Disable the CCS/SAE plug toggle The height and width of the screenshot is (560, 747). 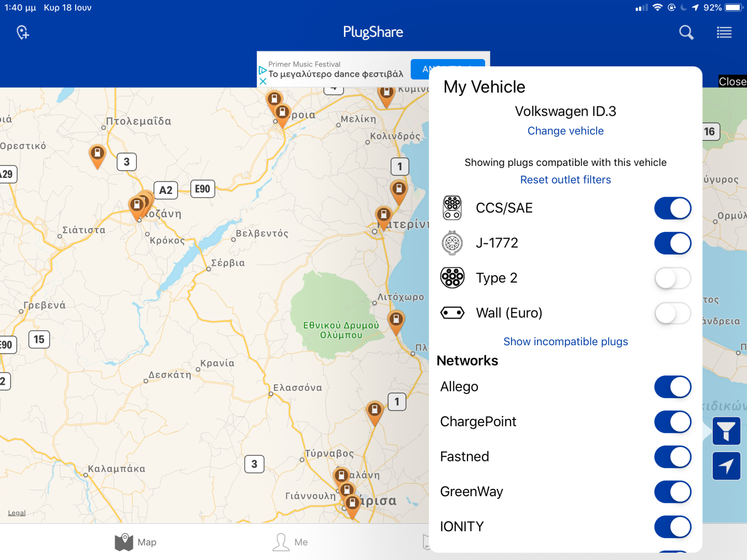click(x=673, y=208)
